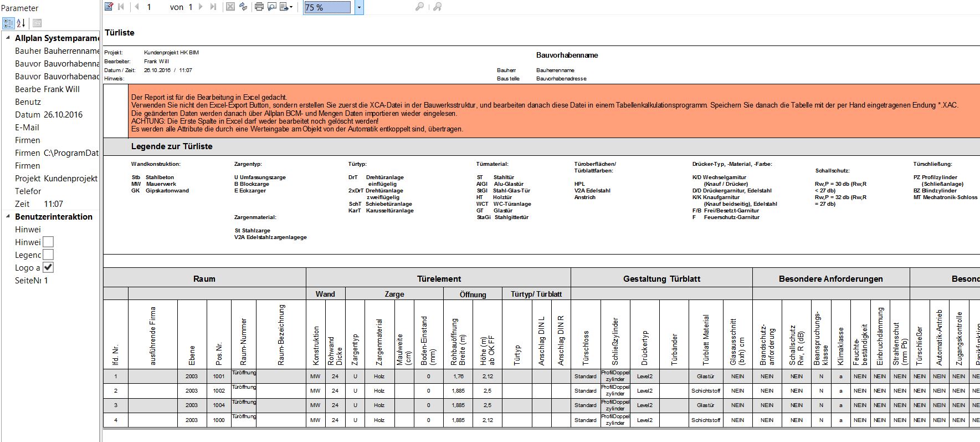980x442 pixels.
Task: Refresh the report view
Action: (243, 7)
